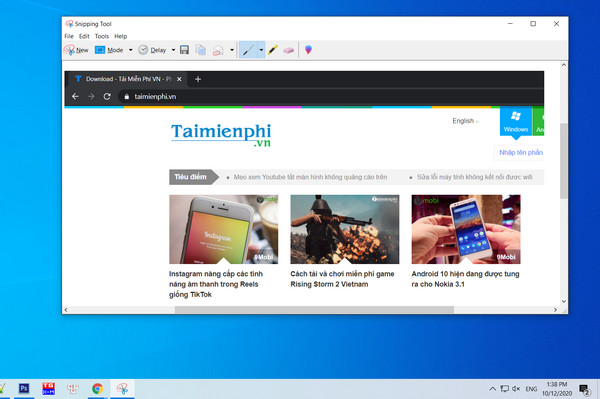
Task: Open the File menu
Action: click(69, 36)
